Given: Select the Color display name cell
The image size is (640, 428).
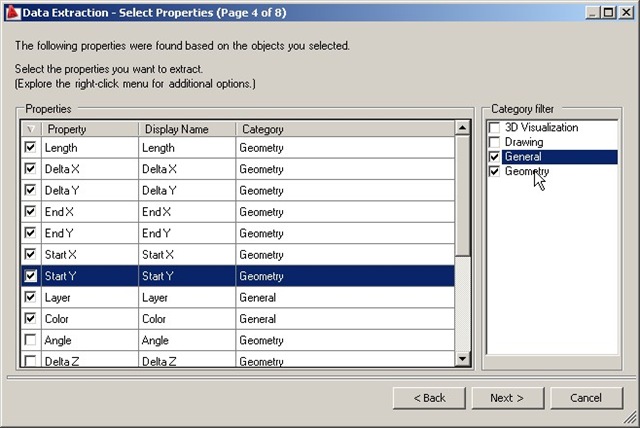Looking at the screenshot, I should tap(187, 319).
